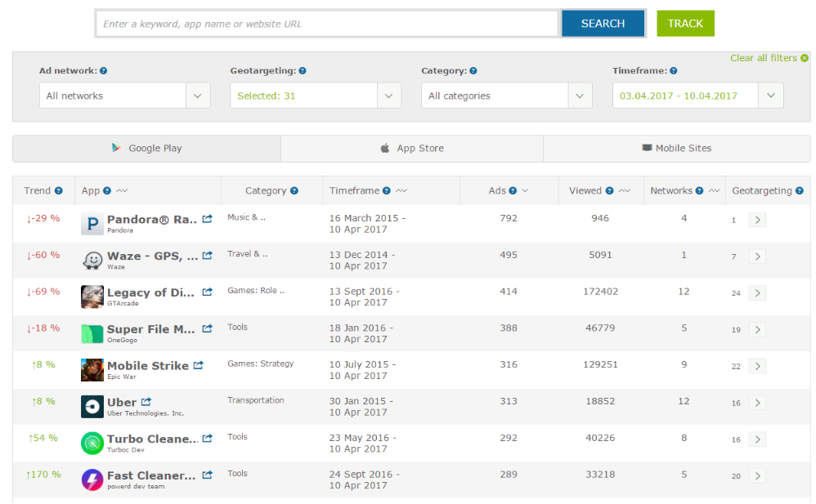Expand geotargeting details for Uber row
The image size is (816, 504).
click(757, 403)
